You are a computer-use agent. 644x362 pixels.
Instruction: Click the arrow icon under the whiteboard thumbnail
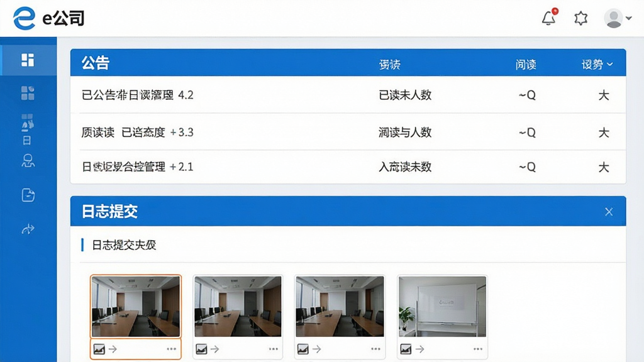pyautogui.click(x=419, y=349)
